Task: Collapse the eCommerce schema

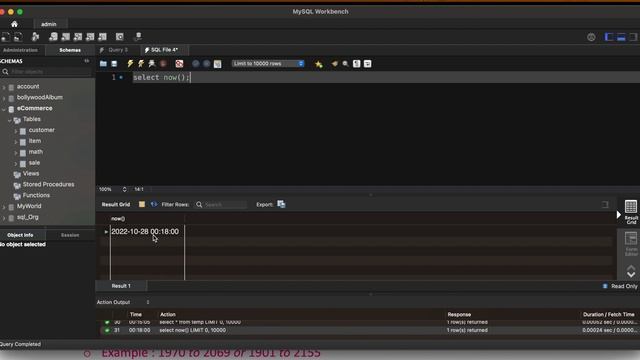Action: tap(4, 109)
